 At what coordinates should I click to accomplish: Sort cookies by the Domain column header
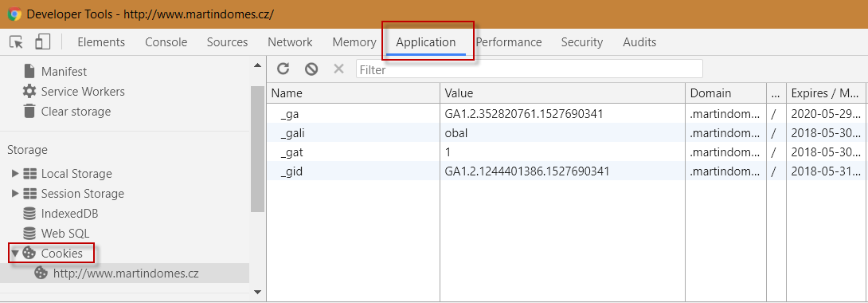point(725,93)
